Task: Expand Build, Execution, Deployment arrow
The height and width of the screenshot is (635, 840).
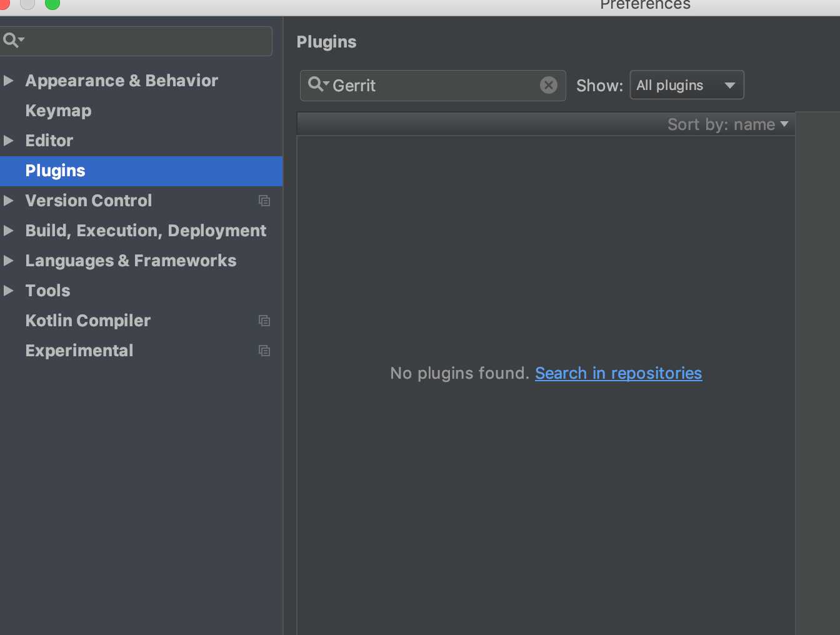Action: 9,231
